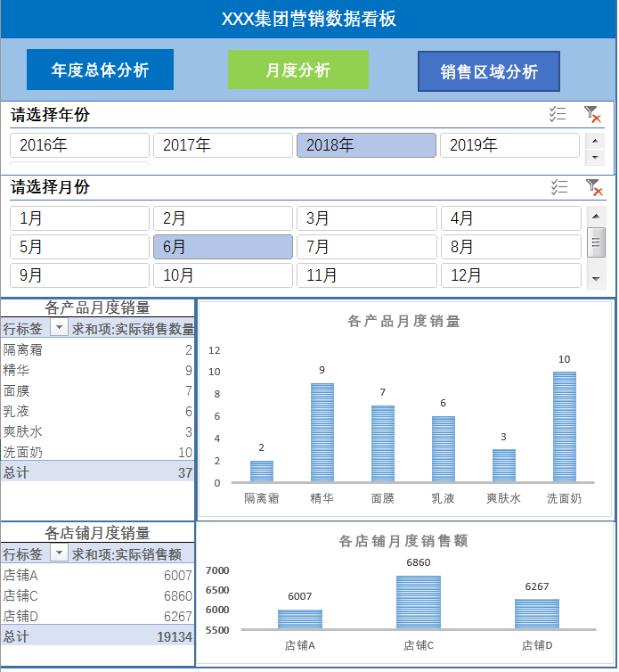Select 店铺D row in store table
Screen dimensions: 619x672
pyautogui.click(x=97, y=616)
